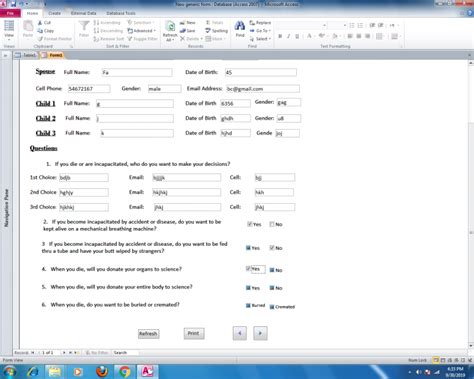Click the vertical scrollbar down arrow
Viewport: 474px width, 379px height.
tap(471, 346)
